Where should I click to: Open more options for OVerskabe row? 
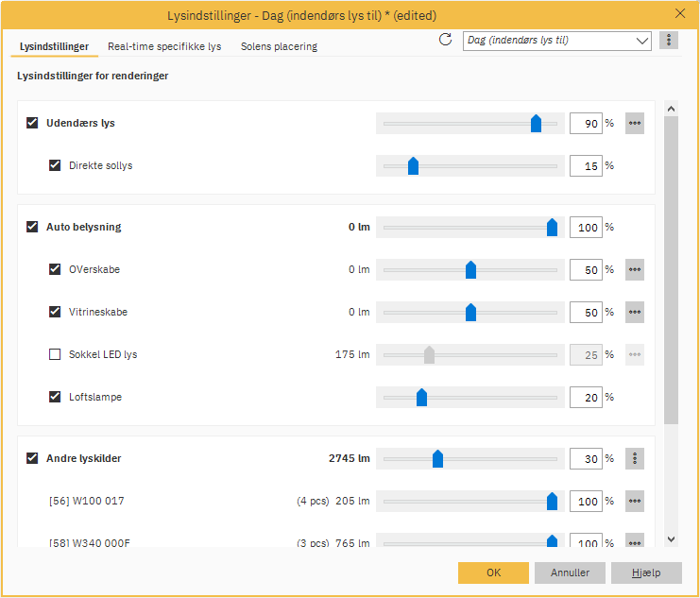635,269
